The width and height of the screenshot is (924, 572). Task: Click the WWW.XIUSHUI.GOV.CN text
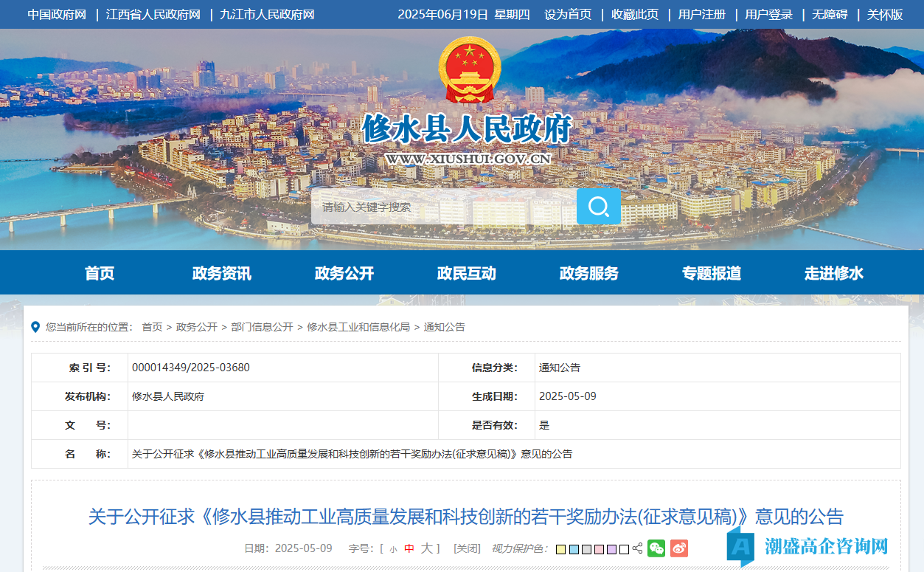(468, 159)
